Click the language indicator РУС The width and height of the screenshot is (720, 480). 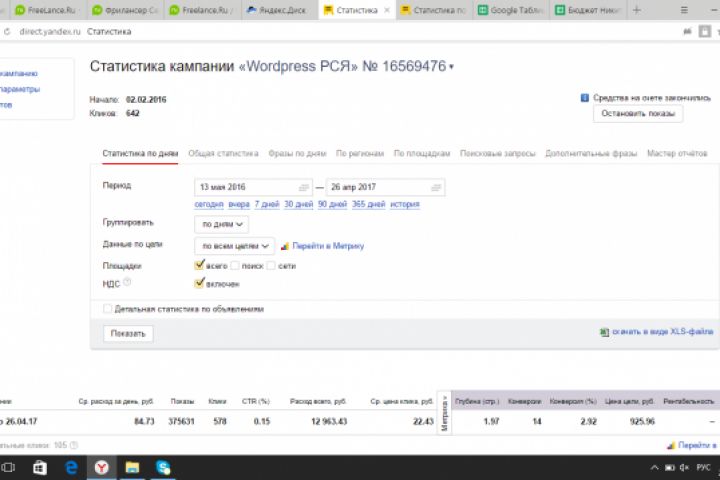(x=703, y=468)
